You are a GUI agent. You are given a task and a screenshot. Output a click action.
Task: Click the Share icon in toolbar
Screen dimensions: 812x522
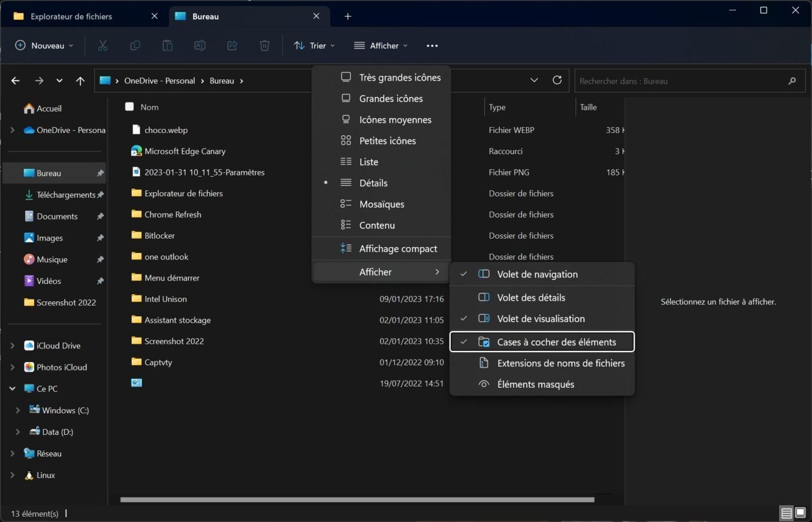point(232,45)
